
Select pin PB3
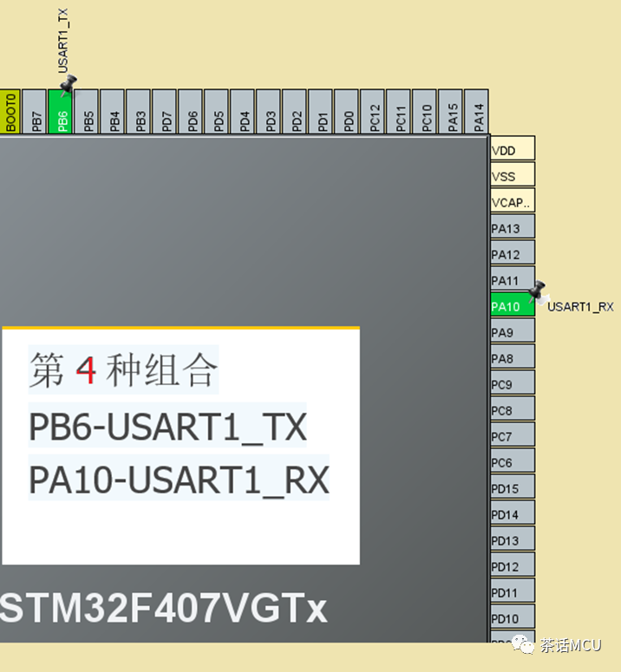[x=138, y=112]
